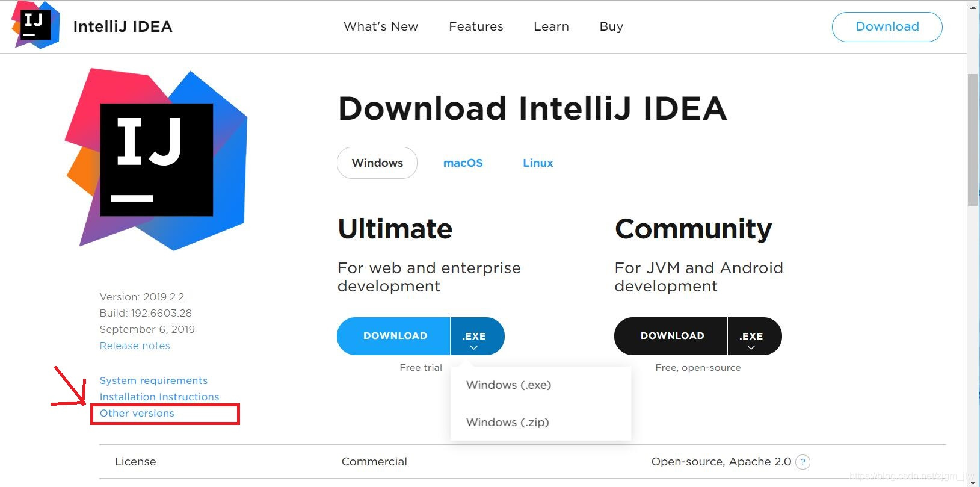
Task: Download the Ultimate edition
Action: point(393,336)
